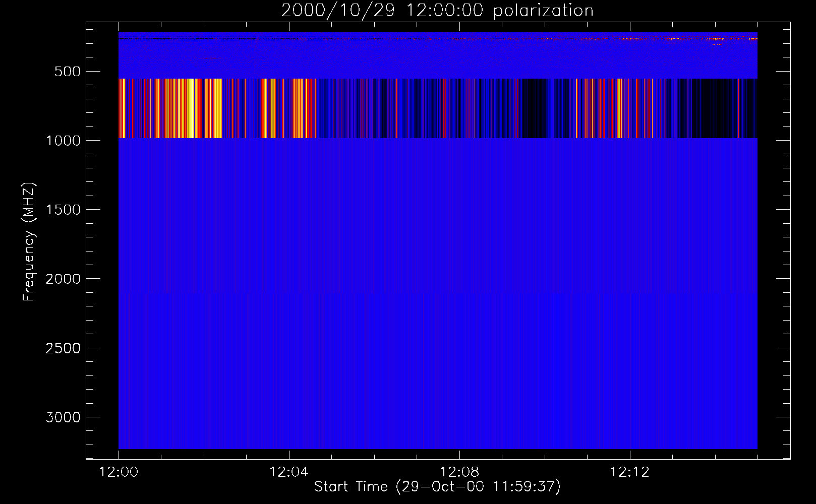Click the plot title '2000/10/29 12:00:00 polarization'

coord(437,10)
